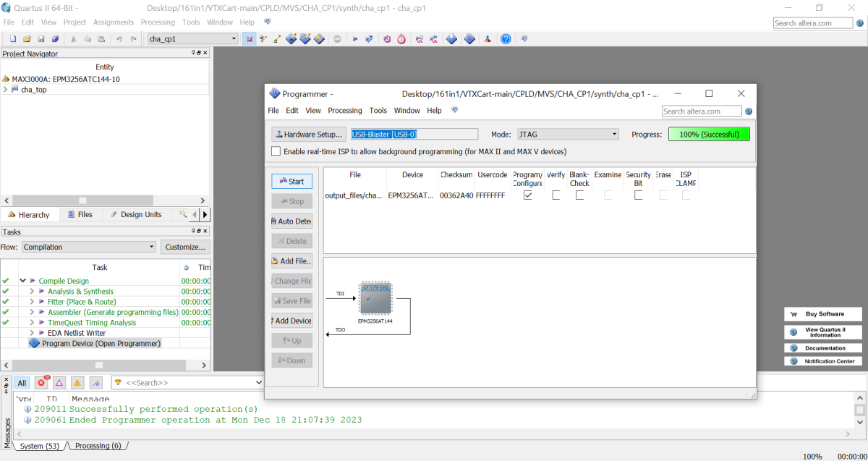Click the globe icon next to main search
This screenshot has height=461, width=868.
coord(859,23)
